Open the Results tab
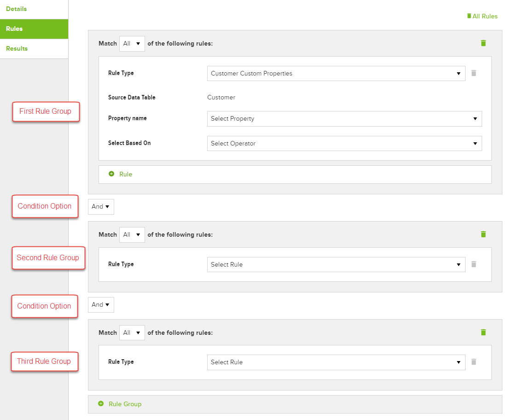The width and height of the screenshot is (507, 420). 17,48
